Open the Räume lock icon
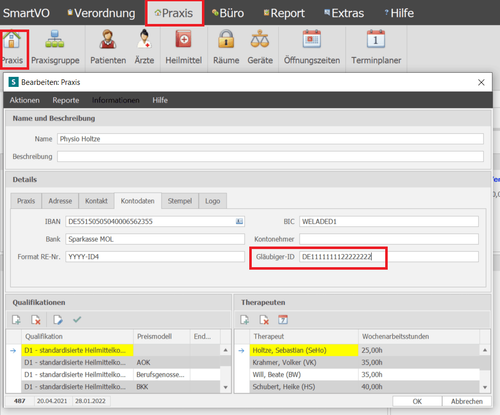The image size is (500, 415). (226, 39)
